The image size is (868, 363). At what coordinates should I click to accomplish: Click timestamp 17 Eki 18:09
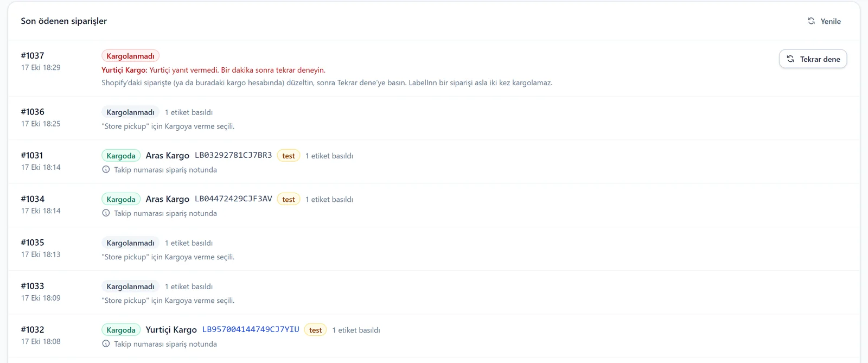pos(41,298)
